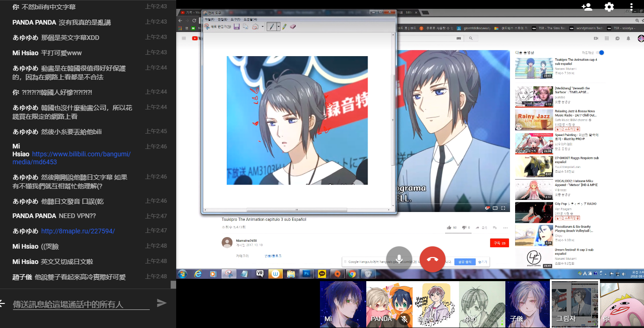Send the chat message with the arrow icon
644x328 pixels.
pyautogui.click(x=161, y=303)
